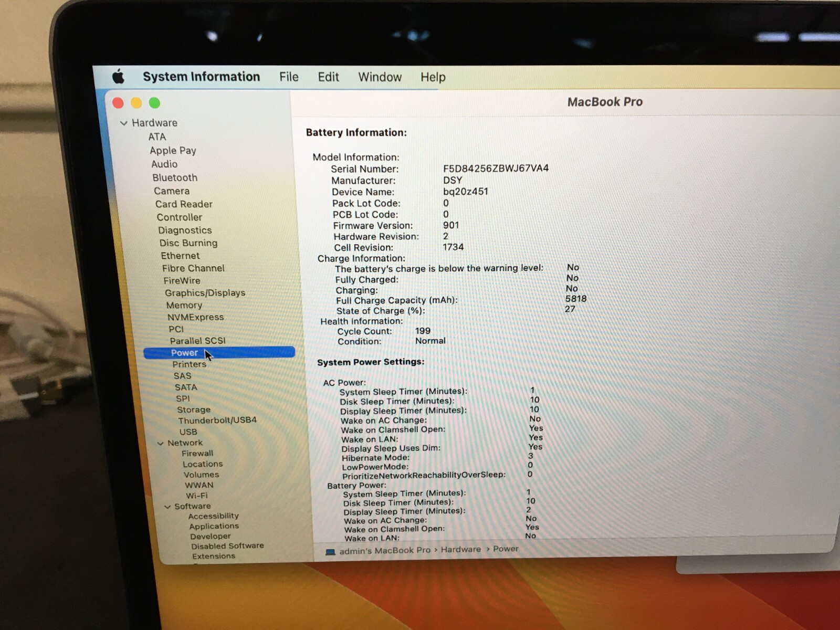The image size is (840, 630).
Task: Click the Full Charge Capacity value 5818
Action: (576, 299)
